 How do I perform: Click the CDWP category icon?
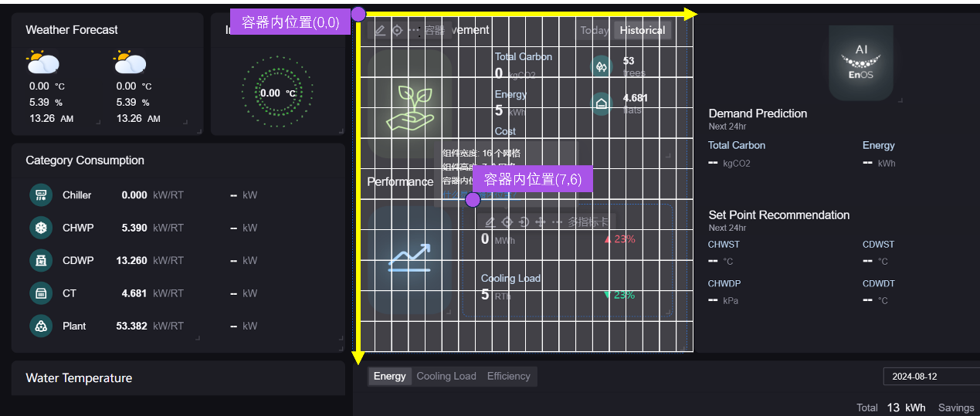tap(40, 261)
